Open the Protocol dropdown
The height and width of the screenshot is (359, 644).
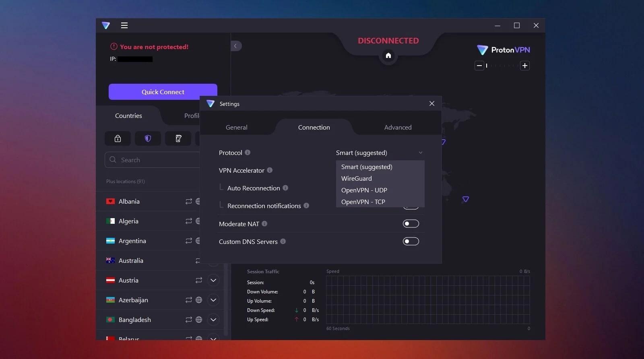tap(379, 153)
